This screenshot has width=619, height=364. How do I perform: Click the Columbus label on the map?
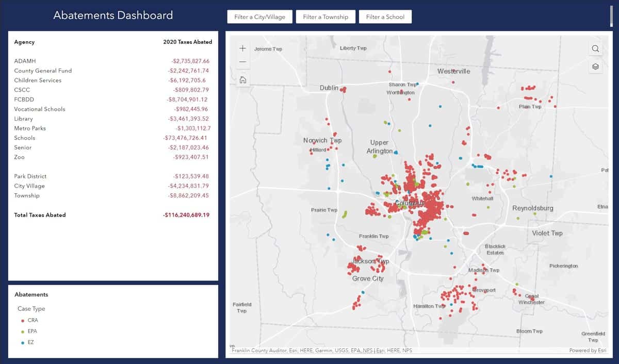(410, 204)
